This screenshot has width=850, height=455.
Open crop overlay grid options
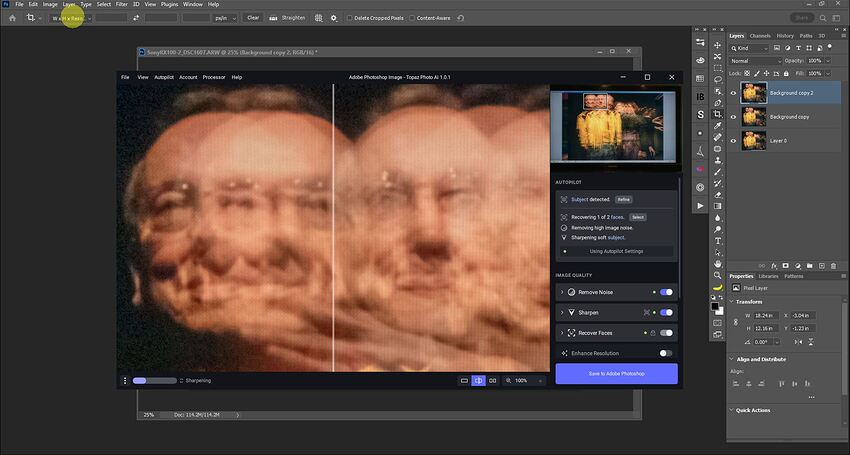318,18
